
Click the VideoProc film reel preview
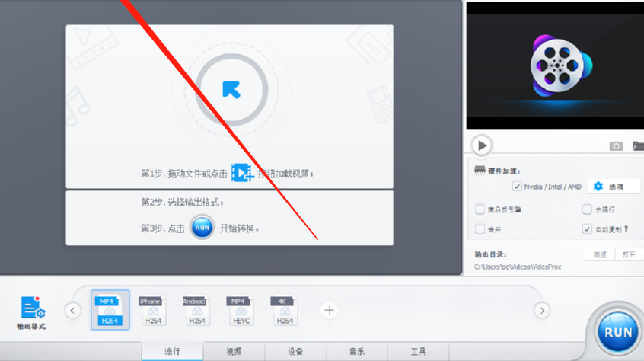tap(561, 65)
